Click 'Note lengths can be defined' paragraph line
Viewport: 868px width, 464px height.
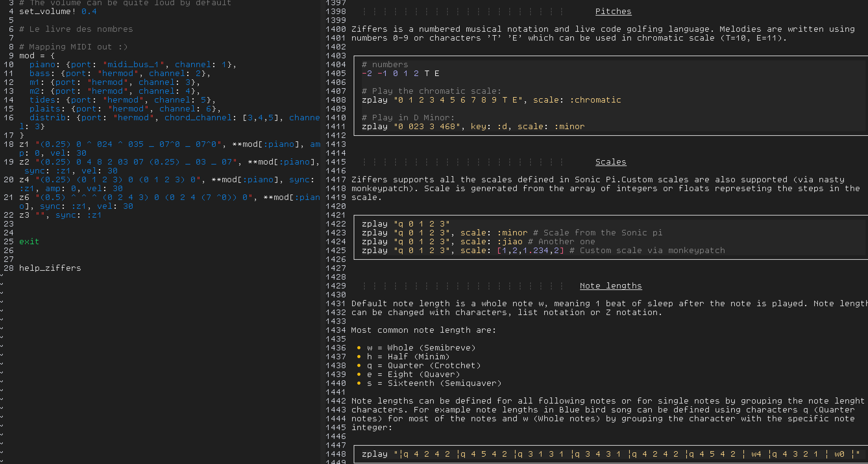pos(608,401)
